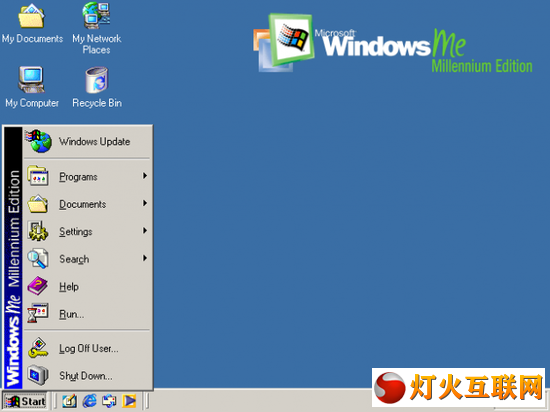Viewport: 550px width, 412px height.
Task: Launch Internet Explorer from Quick Launch
Action: [89, 401]
